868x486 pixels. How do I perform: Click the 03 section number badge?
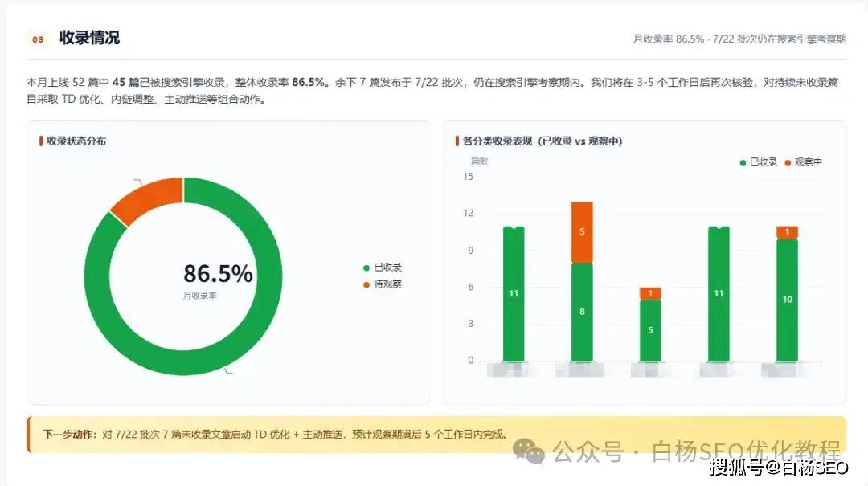pyautogui.click(x=38, y=39)
